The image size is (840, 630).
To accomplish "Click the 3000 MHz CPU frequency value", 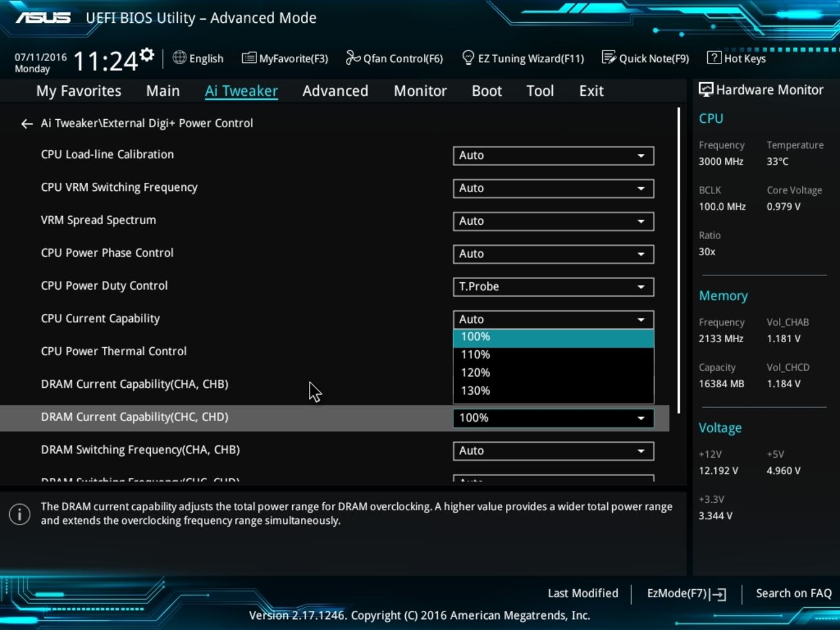I will [x=721, y=161].
